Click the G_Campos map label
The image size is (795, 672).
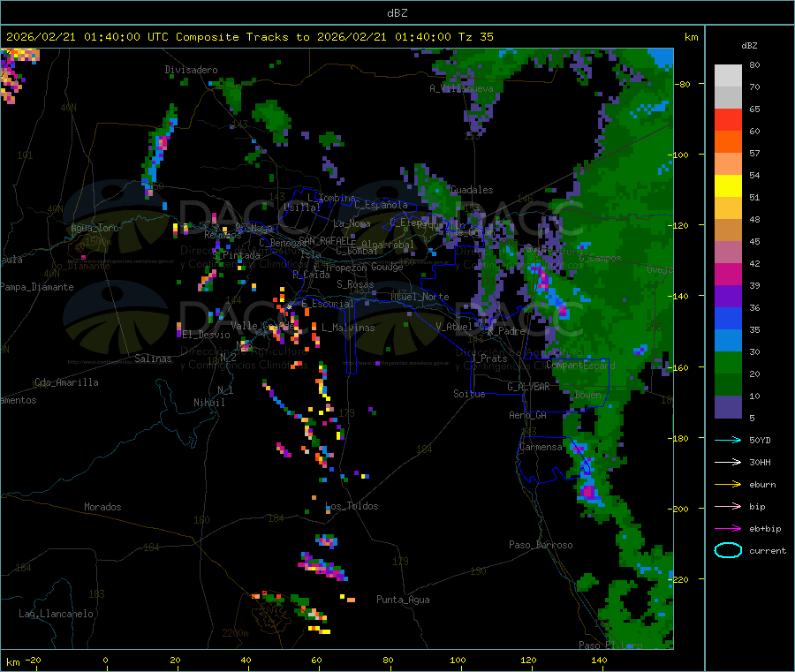[601, 259]
